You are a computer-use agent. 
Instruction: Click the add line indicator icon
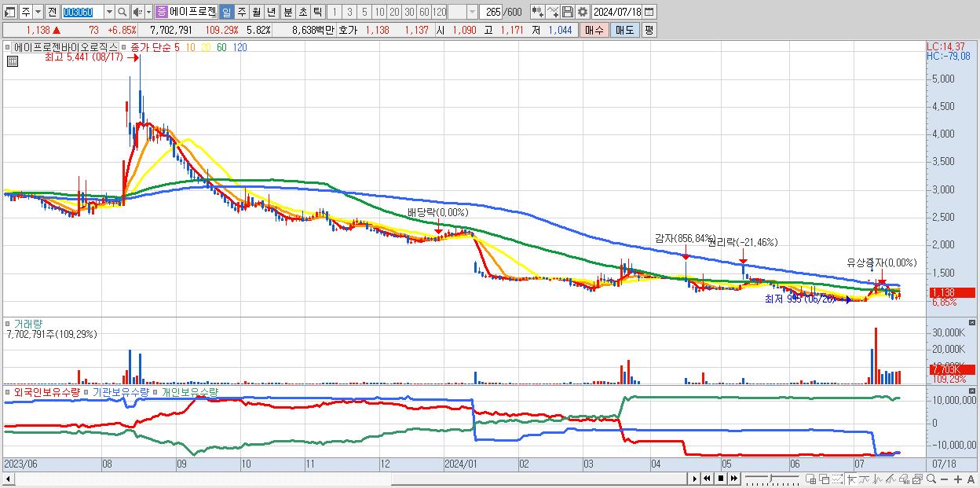[x=553, y=12]
